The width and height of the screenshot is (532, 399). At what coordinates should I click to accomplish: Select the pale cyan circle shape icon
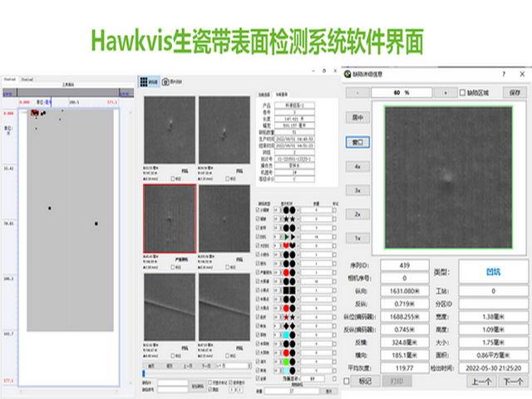(x=286, y=371)
